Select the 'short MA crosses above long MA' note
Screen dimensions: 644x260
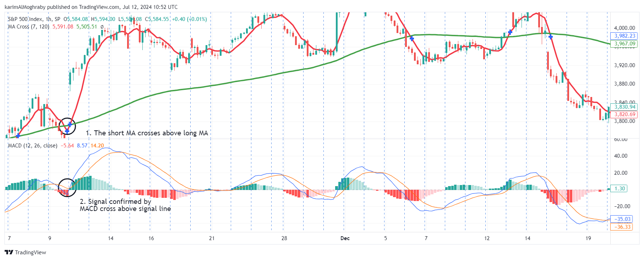pyautogui.click(x=147, y=133)
